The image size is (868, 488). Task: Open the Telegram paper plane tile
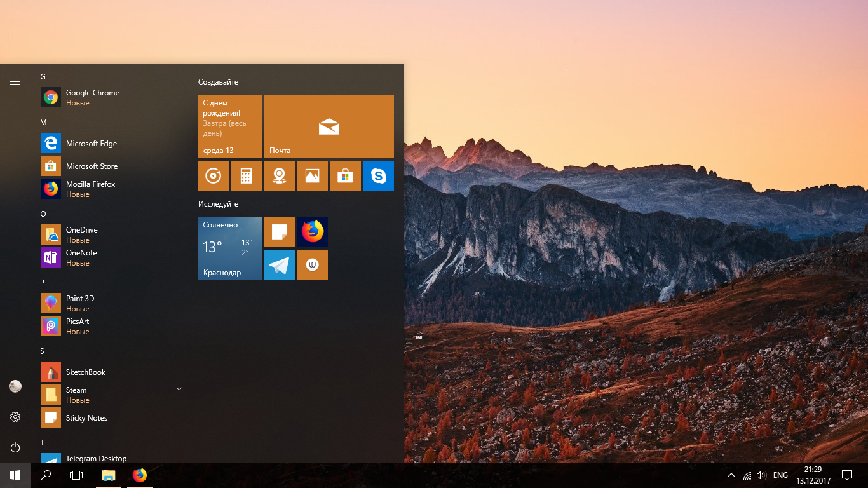(280, 265)
